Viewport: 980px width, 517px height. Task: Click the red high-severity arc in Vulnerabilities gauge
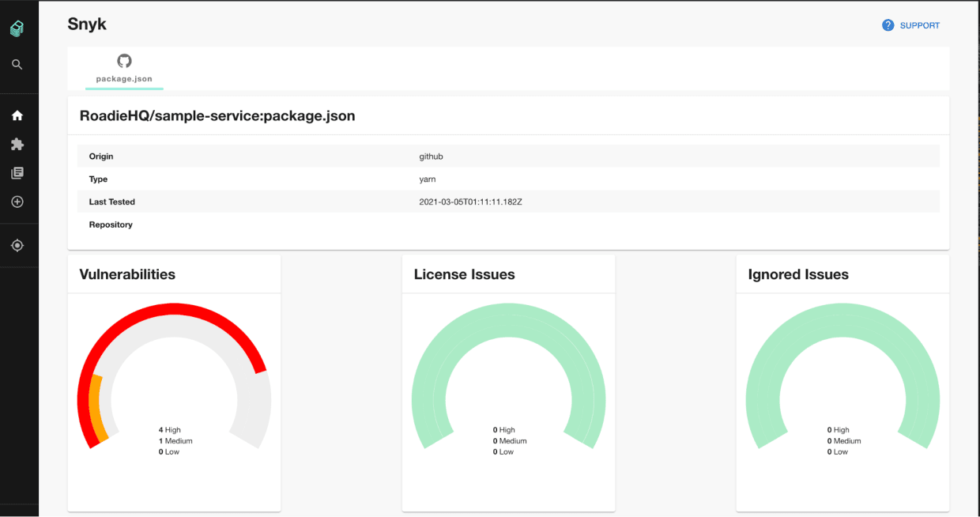(x=175, y=311)
